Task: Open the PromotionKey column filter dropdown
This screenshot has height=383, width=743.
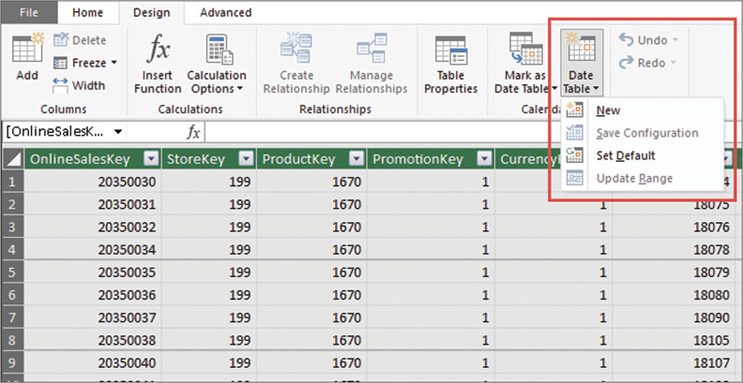Action: 483,160
